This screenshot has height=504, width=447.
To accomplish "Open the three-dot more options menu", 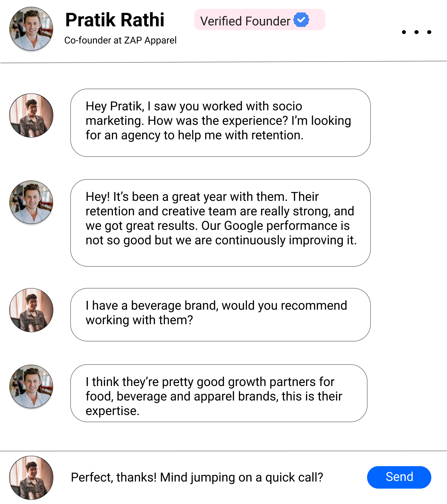I will point(416,32).
